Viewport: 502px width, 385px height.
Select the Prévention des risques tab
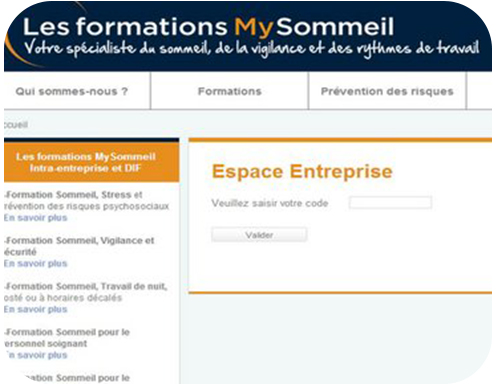coord(387,91)
